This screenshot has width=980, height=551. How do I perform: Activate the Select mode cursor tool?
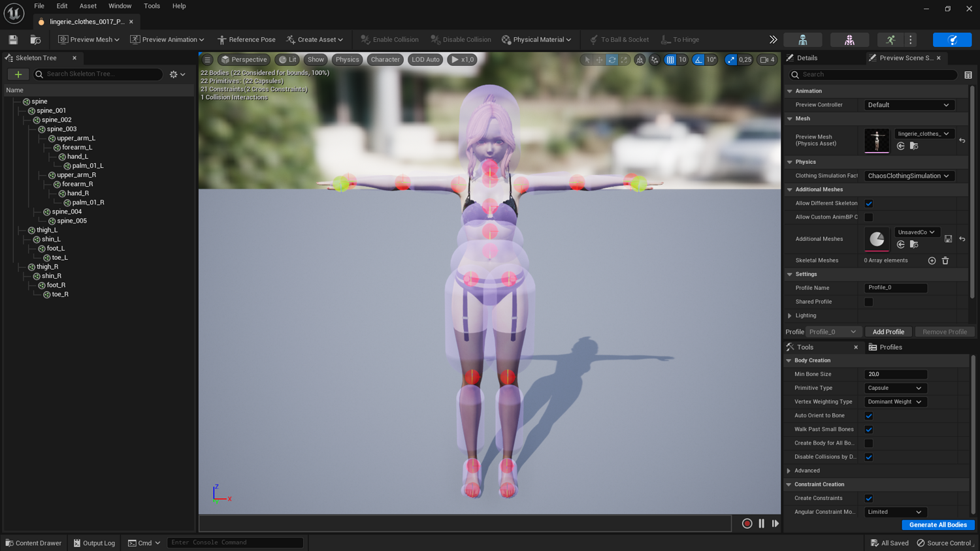pyautogui.click(x=587, y=60)
